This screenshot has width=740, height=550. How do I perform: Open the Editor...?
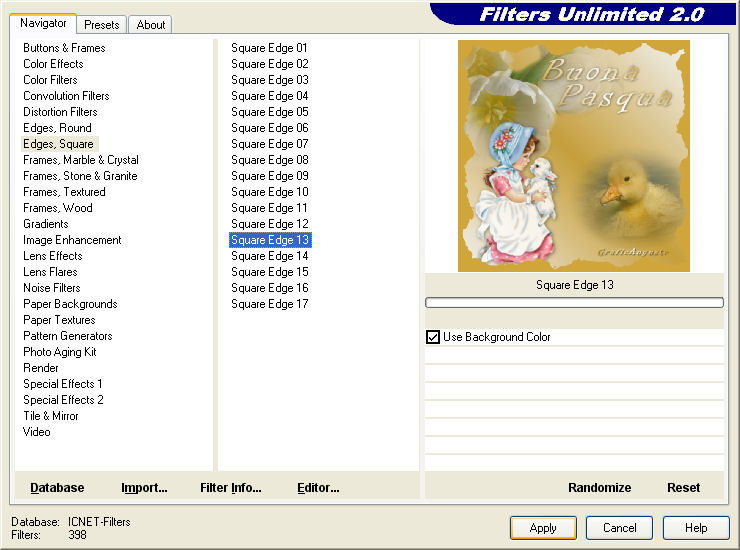click(318, 488)
